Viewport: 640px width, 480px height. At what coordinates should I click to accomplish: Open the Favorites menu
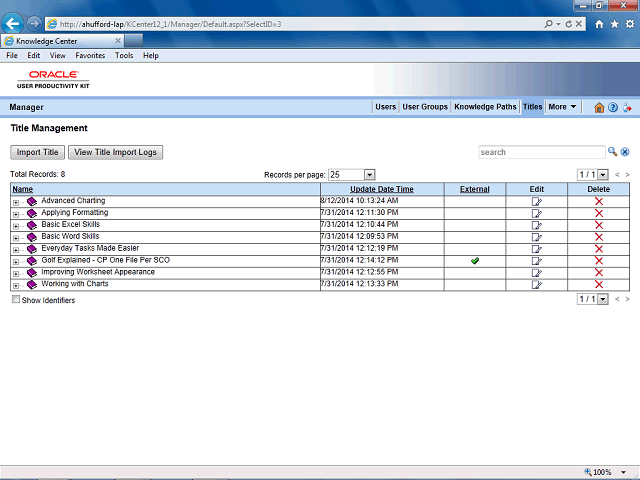click(90, 56)
